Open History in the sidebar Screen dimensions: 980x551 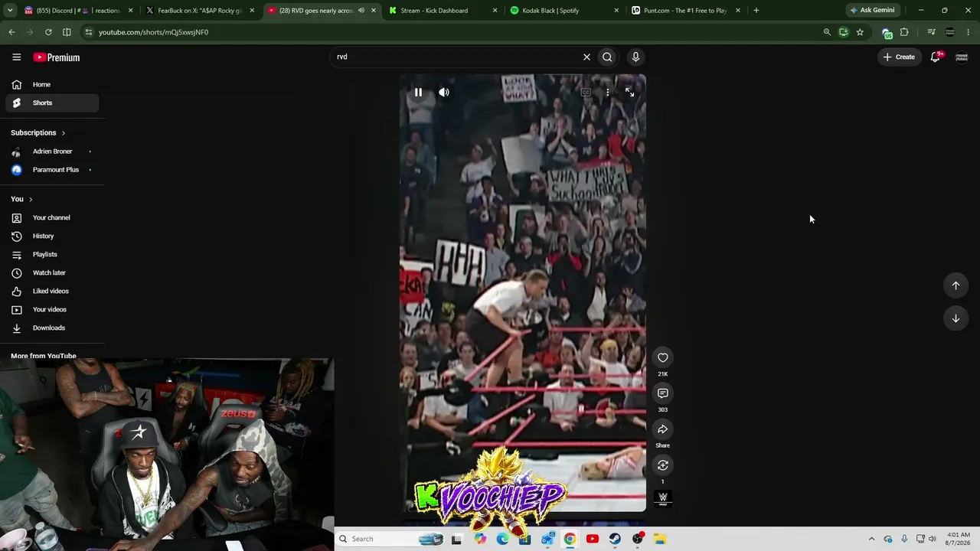point(52,236)
